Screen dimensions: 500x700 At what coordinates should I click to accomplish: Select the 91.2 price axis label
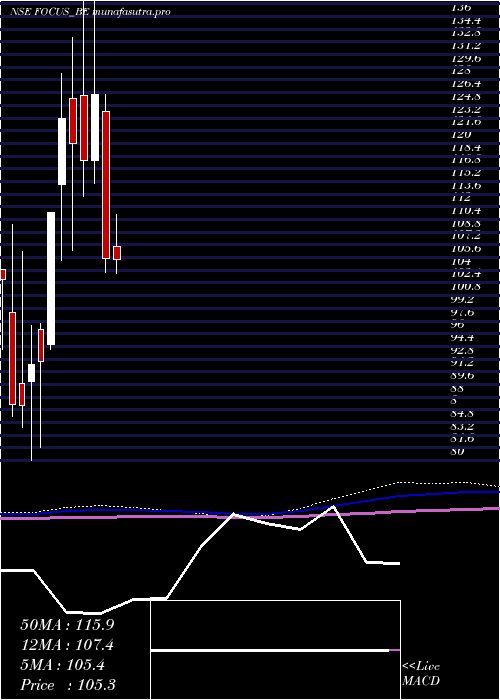click(464, 362)
